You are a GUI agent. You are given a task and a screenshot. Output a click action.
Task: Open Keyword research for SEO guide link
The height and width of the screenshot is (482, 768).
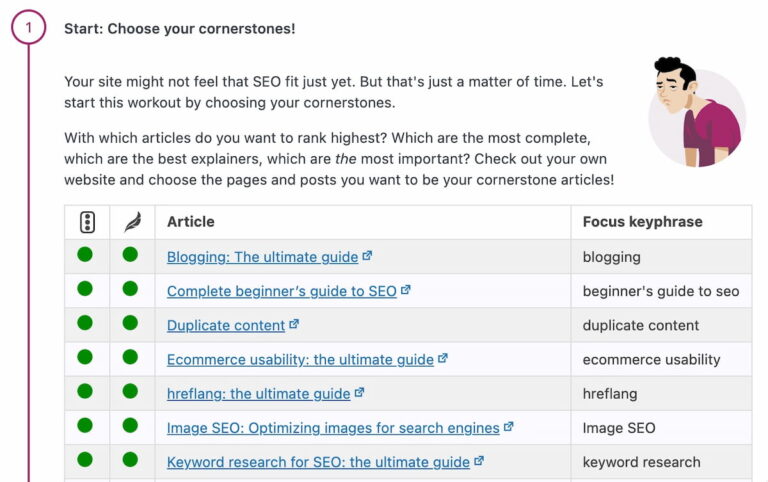click(x=318, y=462)
